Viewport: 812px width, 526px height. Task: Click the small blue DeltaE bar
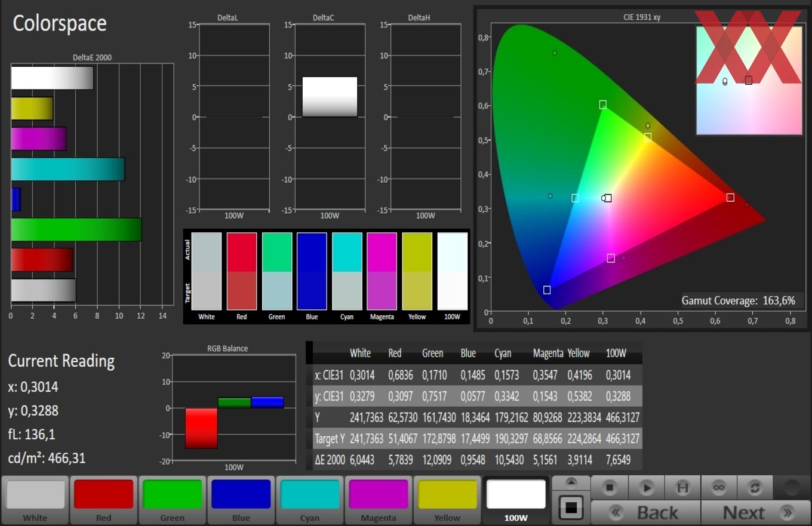tap(16, 199)
